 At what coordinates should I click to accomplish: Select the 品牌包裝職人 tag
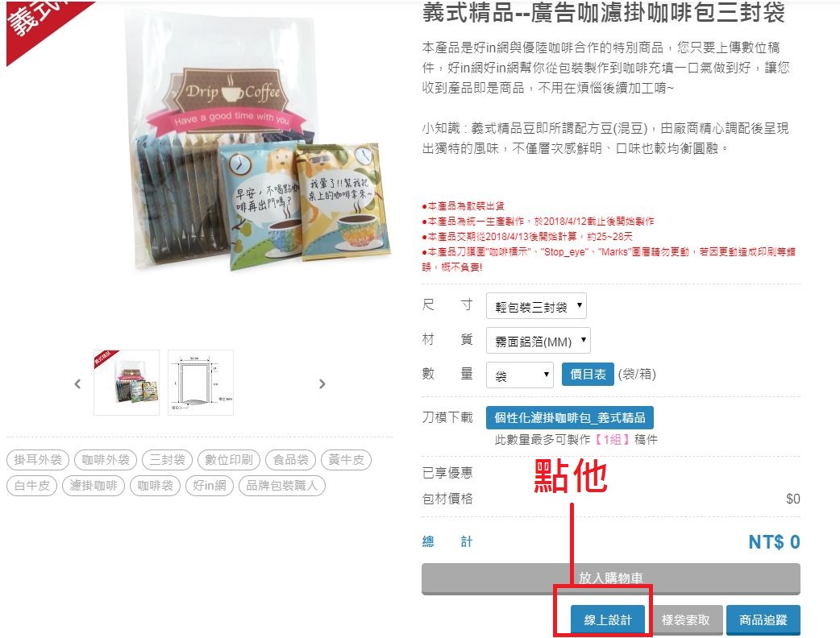click(282, 486)
